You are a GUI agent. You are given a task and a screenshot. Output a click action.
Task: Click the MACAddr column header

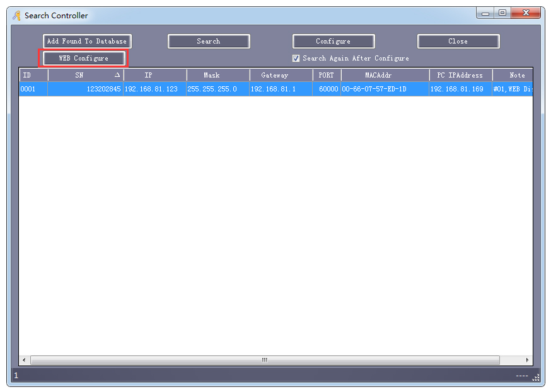(x=385, y=74)
